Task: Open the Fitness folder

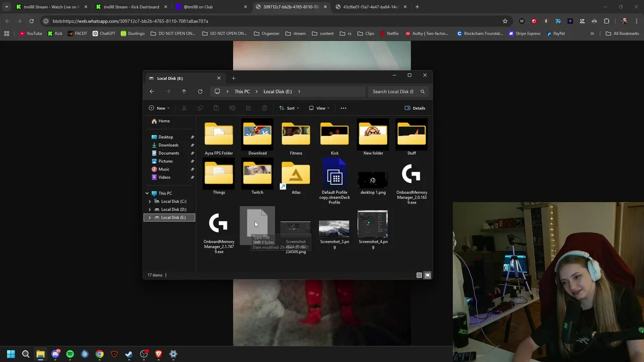Action: click(x=296, y=138)
